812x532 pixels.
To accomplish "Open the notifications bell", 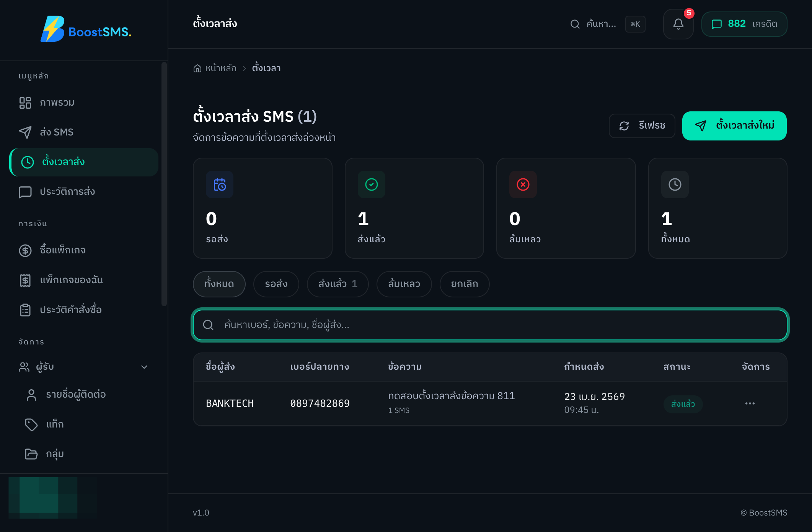I will [678, 24].
